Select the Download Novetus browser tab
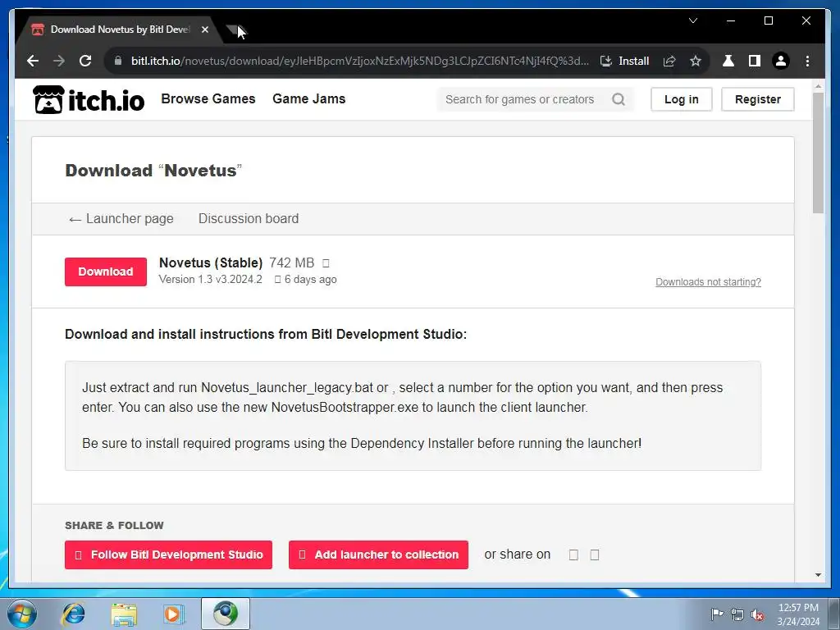The height and width of the screenshot is (630, 840). [x=120, y=30]
